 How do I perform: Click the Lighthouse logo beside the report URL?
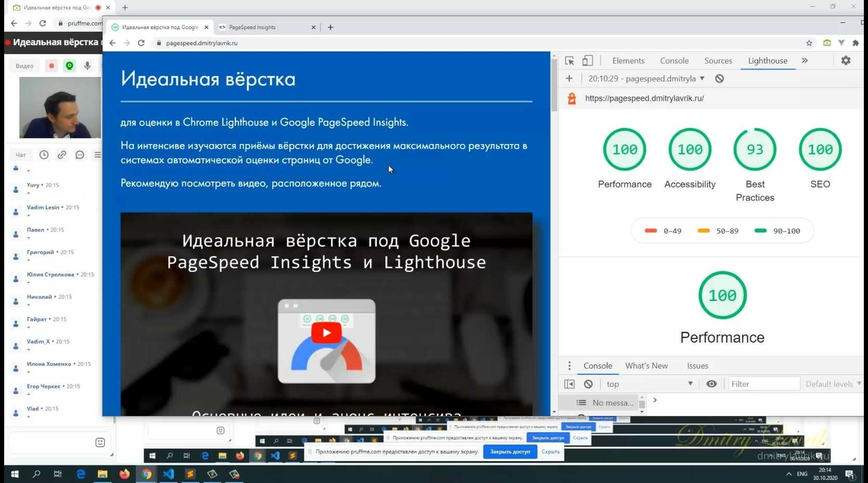[571, 98]
